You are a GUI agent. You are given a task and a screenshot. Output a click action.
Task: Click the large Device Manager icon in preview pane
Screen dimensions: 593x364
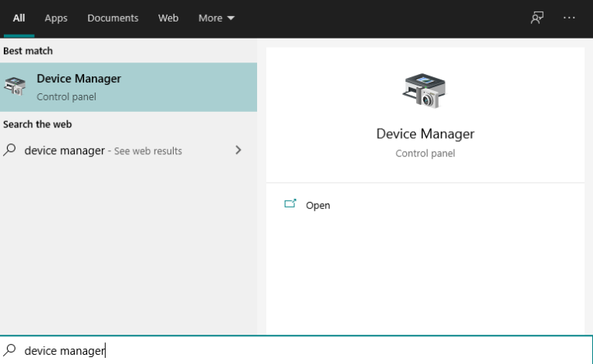pos(425,90)
